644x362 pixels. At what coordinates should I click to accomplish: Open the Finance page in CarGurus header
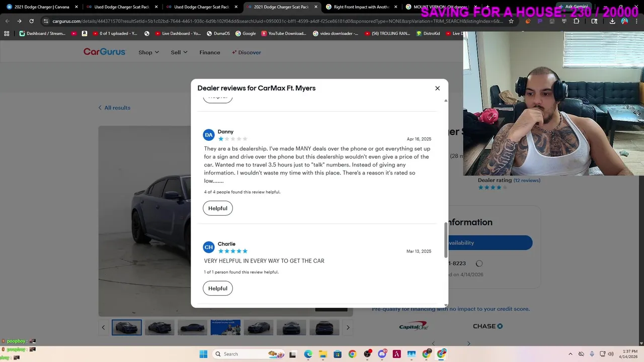[x=210, y=52]
